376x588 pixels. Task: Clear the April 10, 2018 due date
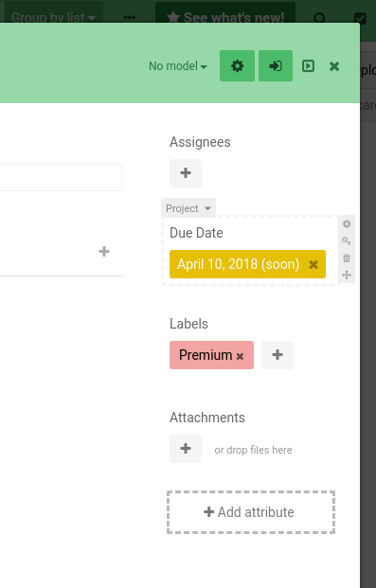pyautogui.click(x=313, y=264)
